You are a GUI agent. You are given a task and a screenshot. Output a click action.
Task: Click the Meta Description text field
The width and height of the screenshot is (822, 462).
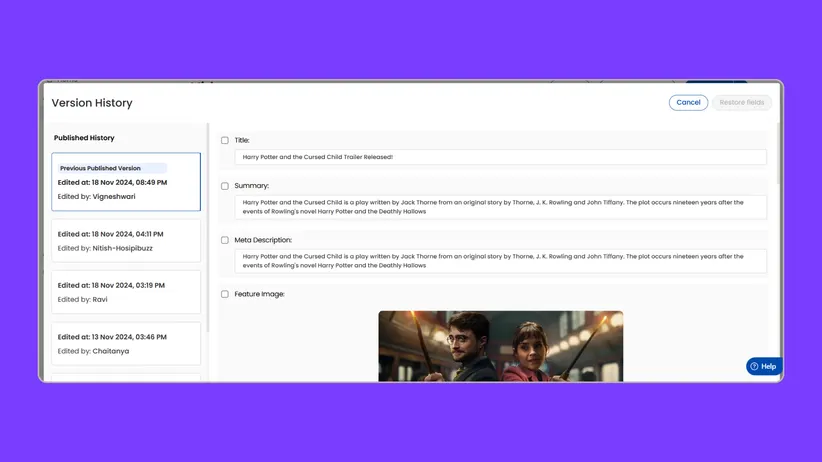click(501, 261)
